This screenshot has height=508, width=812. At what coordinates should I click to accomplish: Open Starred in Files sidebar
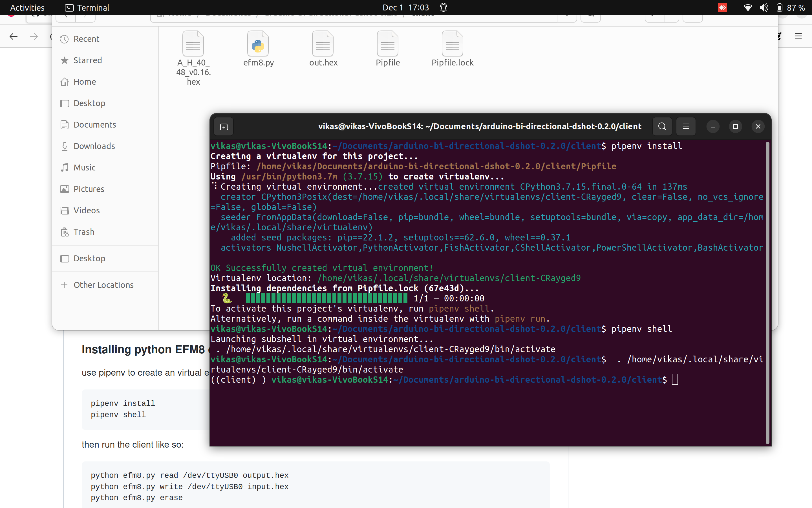[x=105, y=60]
